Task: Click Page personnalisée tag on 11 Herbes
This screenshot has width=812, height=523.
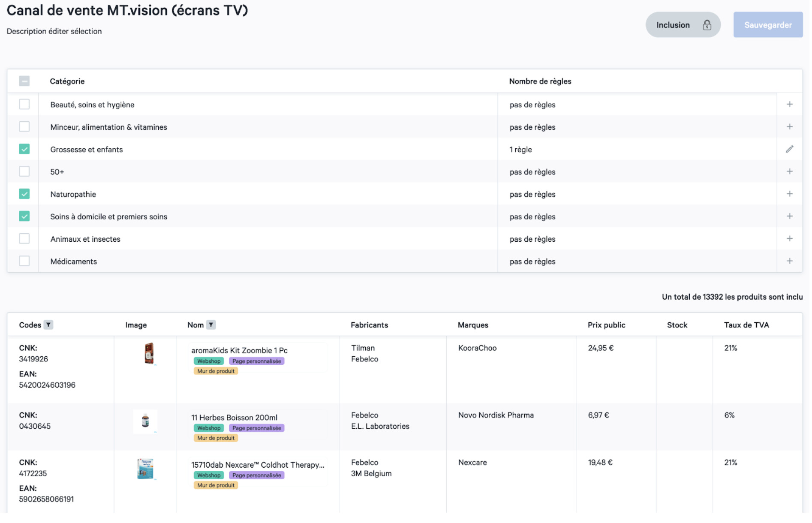Action: point(256,428)
